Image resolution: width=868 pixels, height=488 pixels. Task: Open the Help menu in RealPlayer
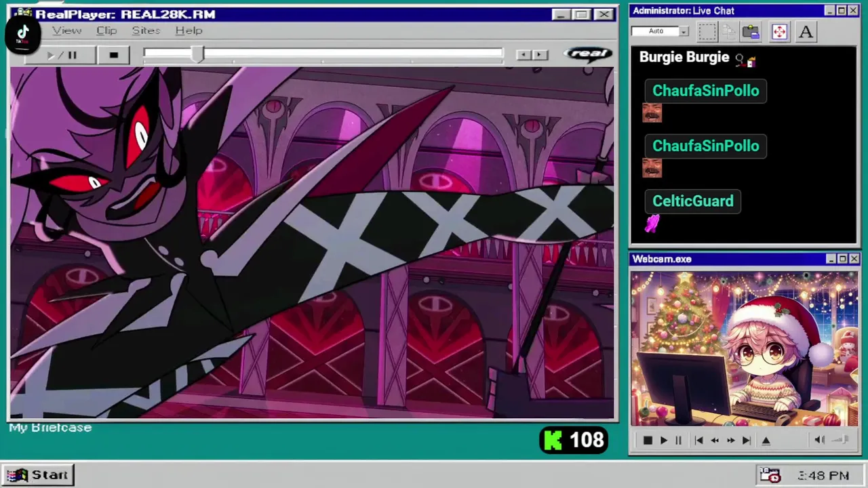pyautogui.click(x=189, y=30)
